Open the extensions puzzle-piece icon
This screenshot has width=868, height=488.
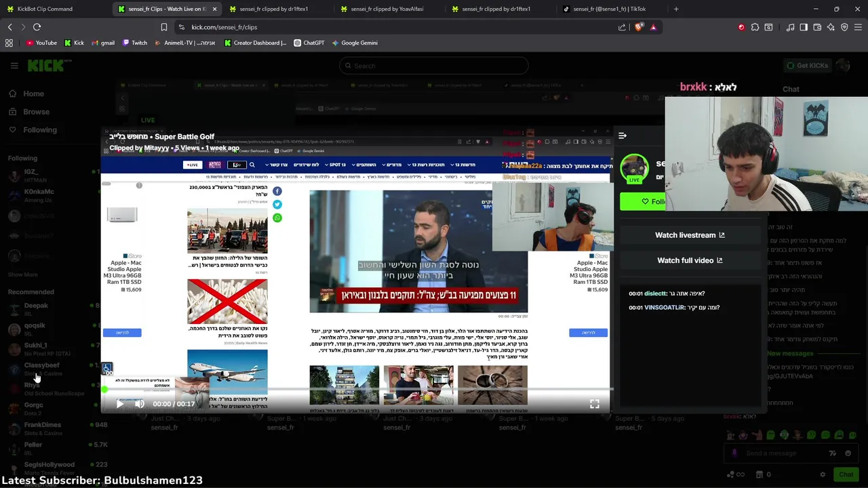(755, 27)
